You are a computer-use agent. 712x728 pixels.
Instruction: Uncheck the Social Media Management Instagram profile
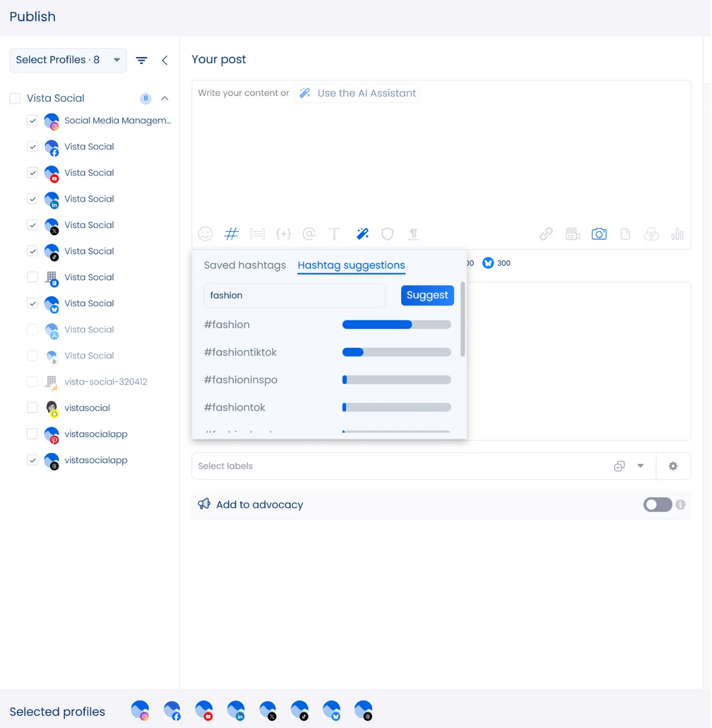click(32, 121)
